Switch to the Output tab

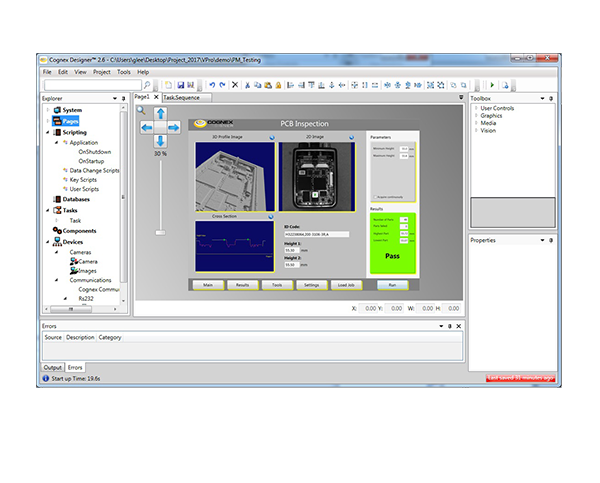click(52, 367)
